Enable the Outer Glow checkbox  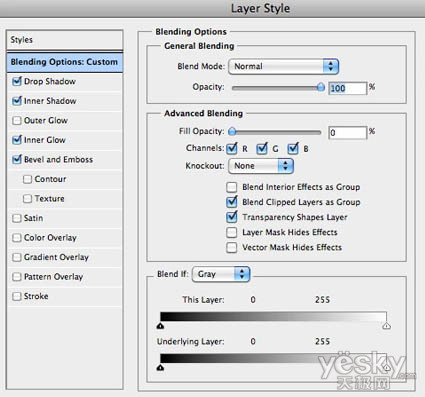[x=17, y=121]
